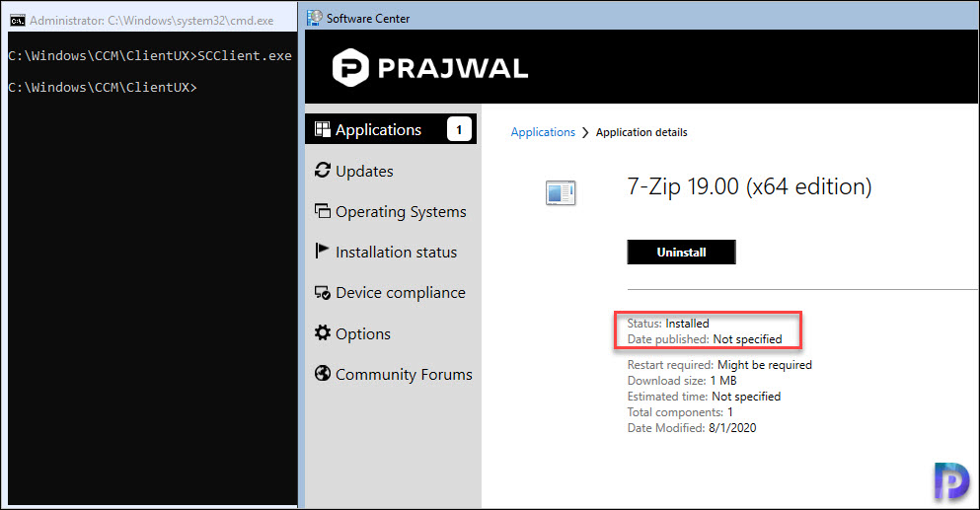Viewport: 980px width, 510px height.
Task: Click the Software Center window title
Action: click(368, 18)
